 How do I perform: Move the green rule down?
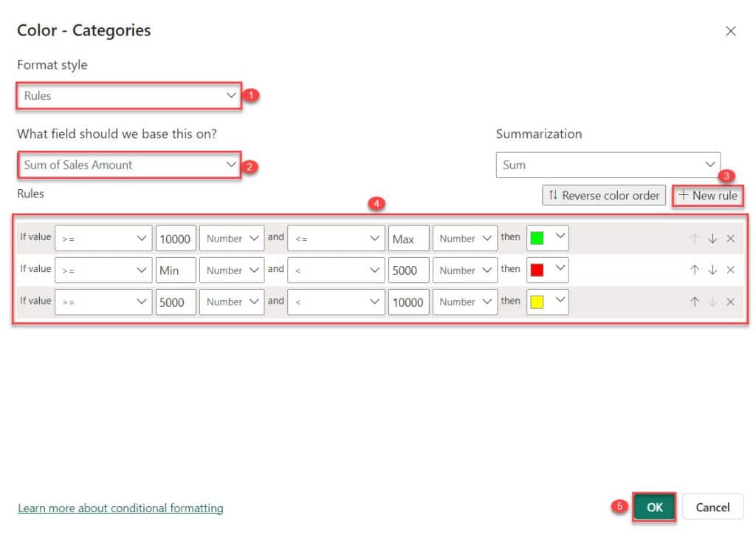tap(712, 239)
